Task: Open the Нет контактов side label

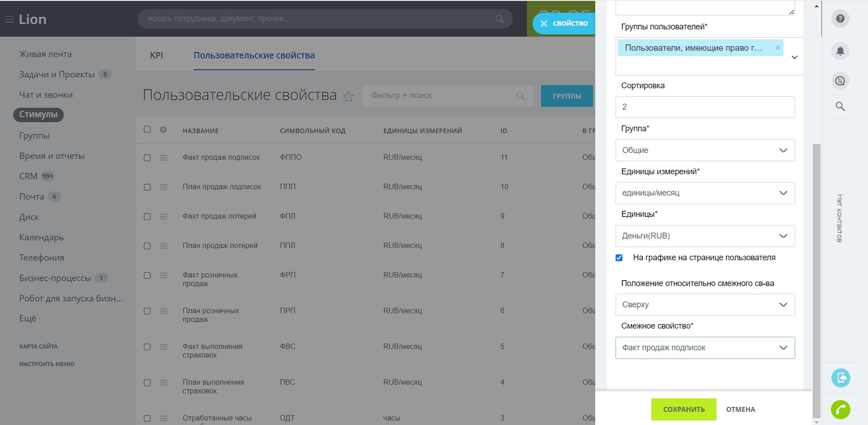Action: (x=839, y=218)
